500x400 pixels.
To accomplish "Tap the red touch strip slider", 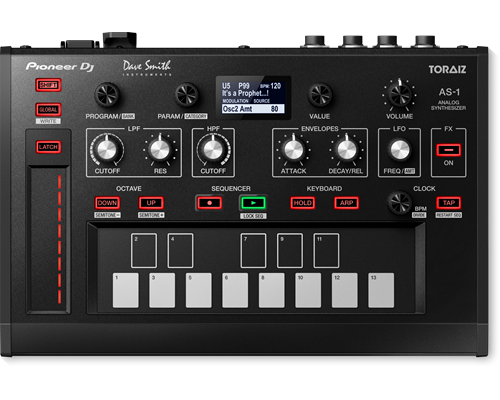I will (60, 239).
